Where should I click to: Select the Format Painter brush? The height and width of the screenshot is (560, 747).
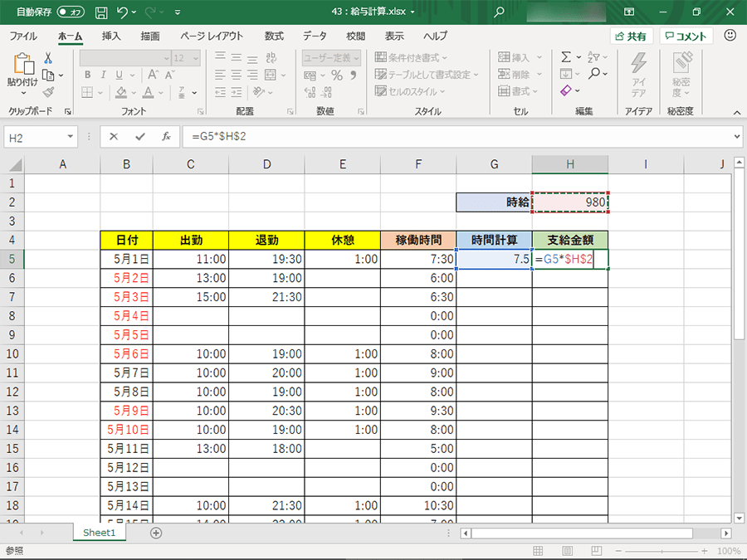click(x=48, y=92)
